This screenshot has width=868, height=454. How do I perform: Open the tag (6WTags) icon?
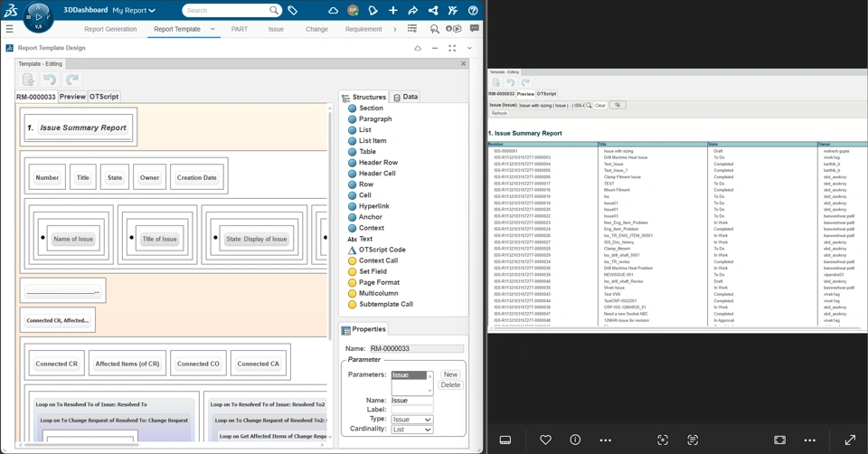click(292, 10)
